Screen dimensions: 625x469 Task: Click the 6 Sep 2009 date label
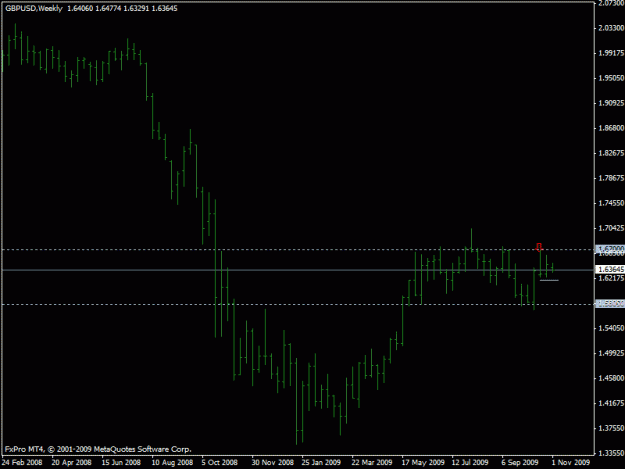pyautogui.click(x=520, y=463)
